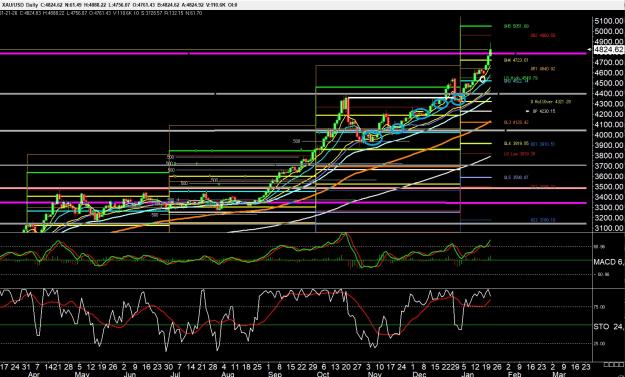
Task: Click the Feb label on time axis
Action: pos(515,374)
